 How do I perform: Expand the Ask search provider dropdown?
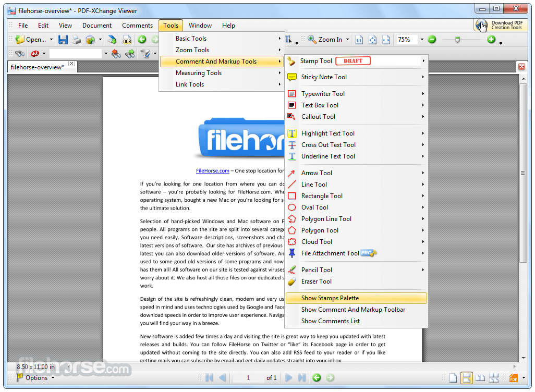44,54
